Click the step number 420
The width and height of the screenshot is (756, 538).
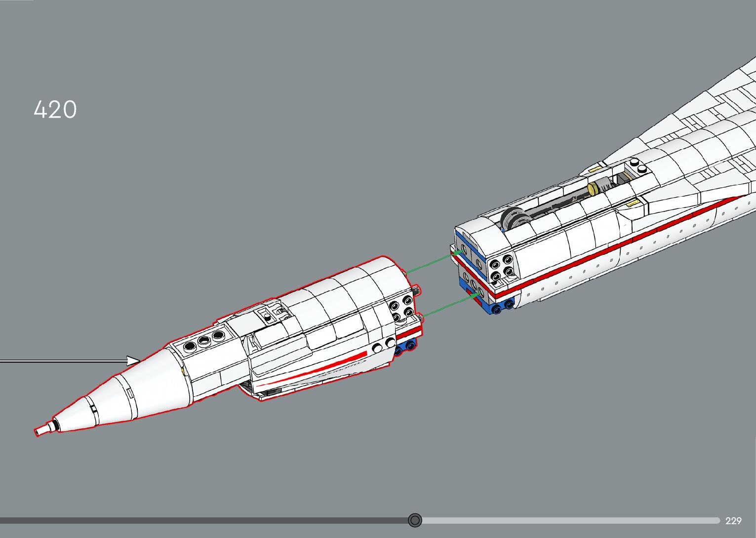[55, 110]
